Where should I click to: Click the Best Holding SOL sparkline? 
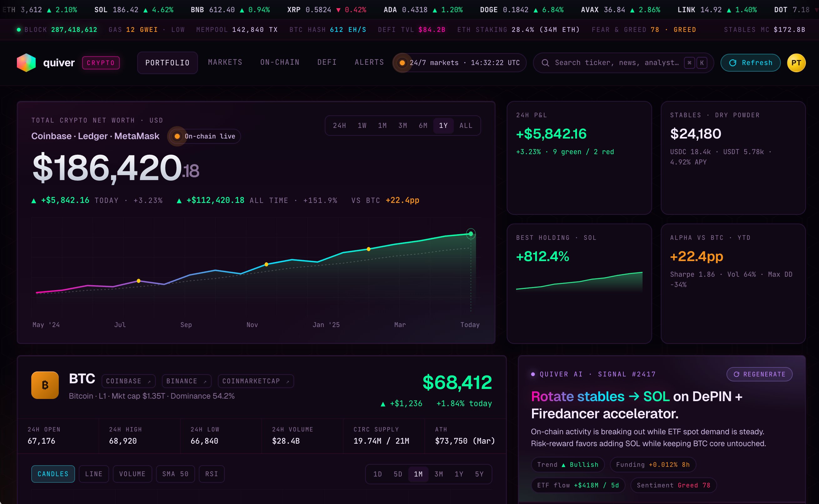[x=579, y=282]
